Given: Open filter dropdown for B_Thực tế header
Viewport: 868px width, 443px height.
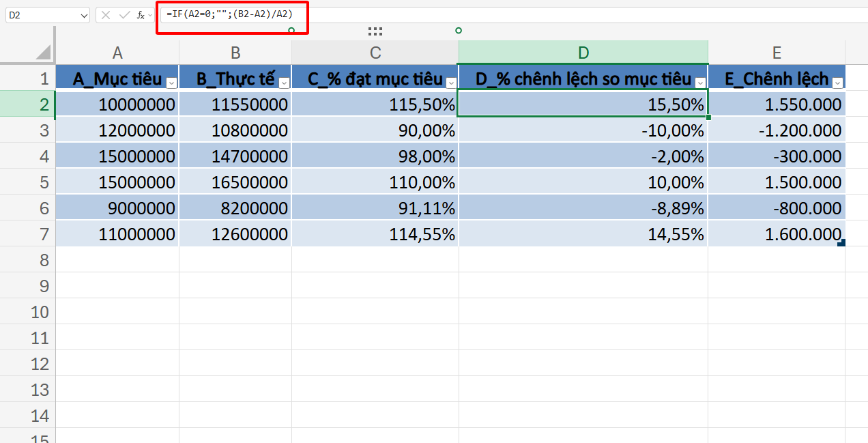Looking at the screenshot, I should [284, 83].
